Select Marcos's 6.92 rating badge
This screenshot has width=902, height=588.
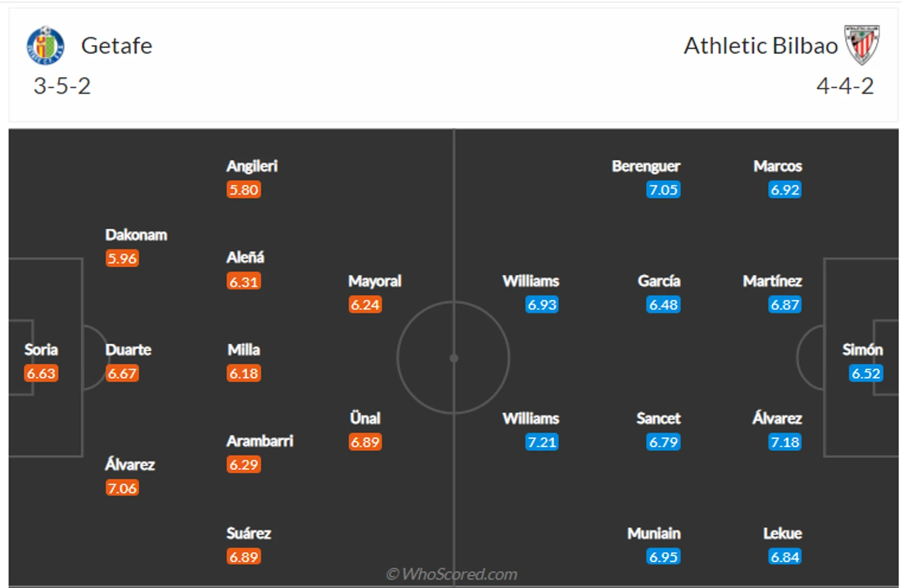(x=785, y=190)
